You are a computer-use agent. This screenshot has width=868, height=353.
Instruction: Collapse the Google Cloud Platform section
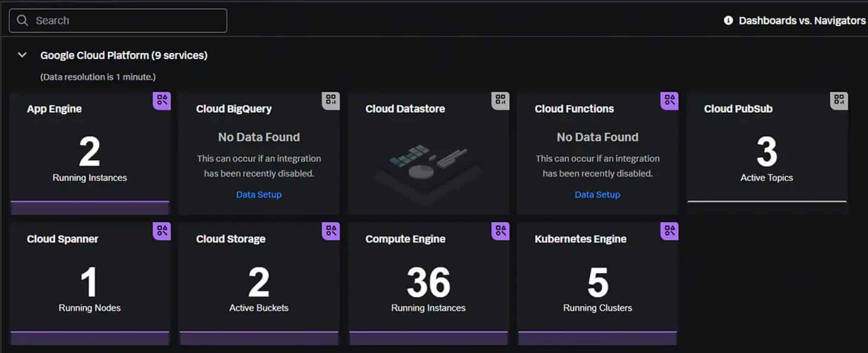point(22,55)
